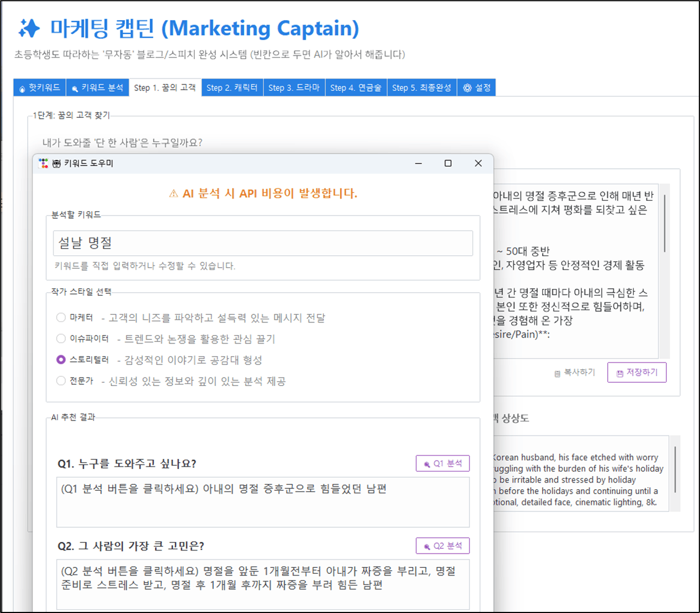Click the 저장하기 button
Viewport: 700px width, 613px height.
pyautogui.click(x=637, y=372)
